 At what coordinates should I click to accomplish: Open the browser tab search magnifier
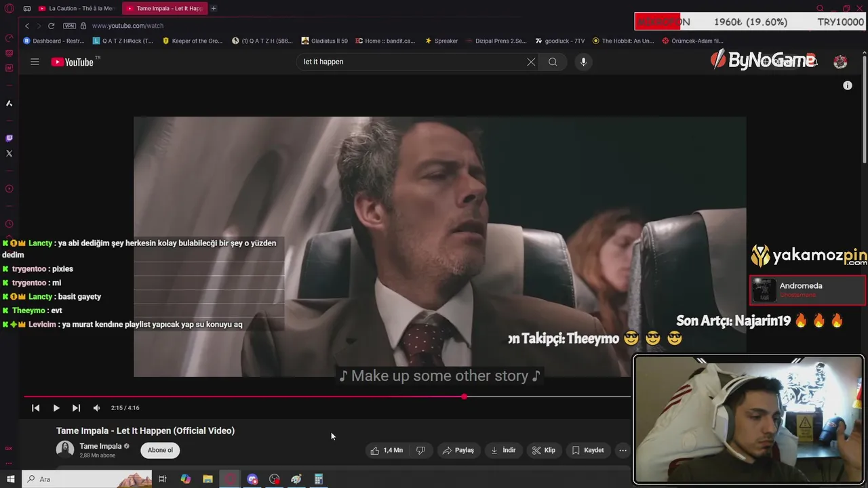(x=820, y=8)
